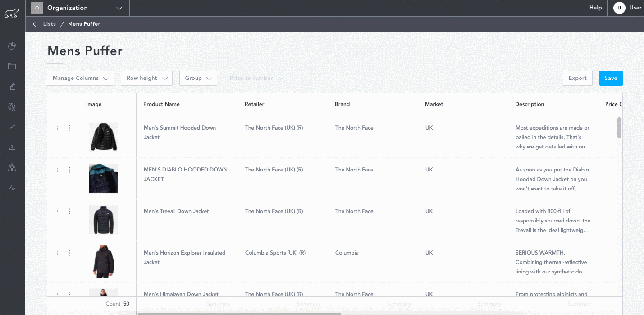Viewport: 644px width, 315px height.
Task: Click the Help menu item
Action: coord(596,8)
